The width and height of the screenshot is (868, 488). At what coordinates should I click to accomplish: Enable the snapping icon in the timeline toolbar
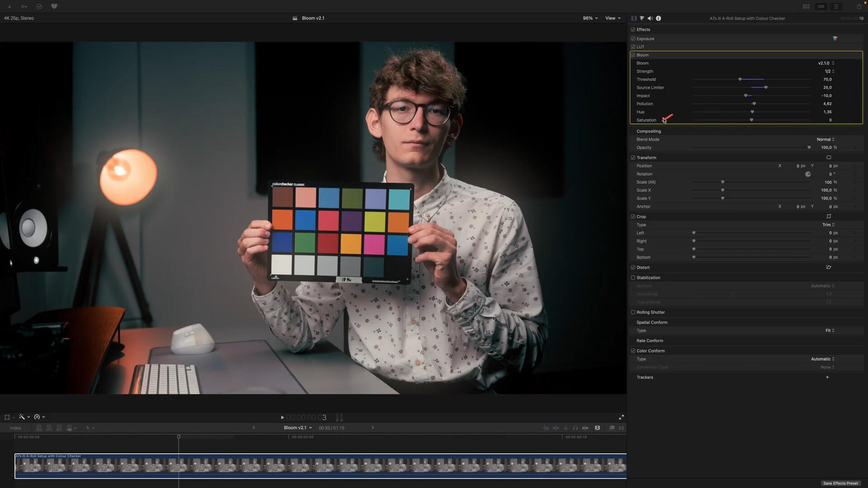pyautogui.click(x=621, y=428)
